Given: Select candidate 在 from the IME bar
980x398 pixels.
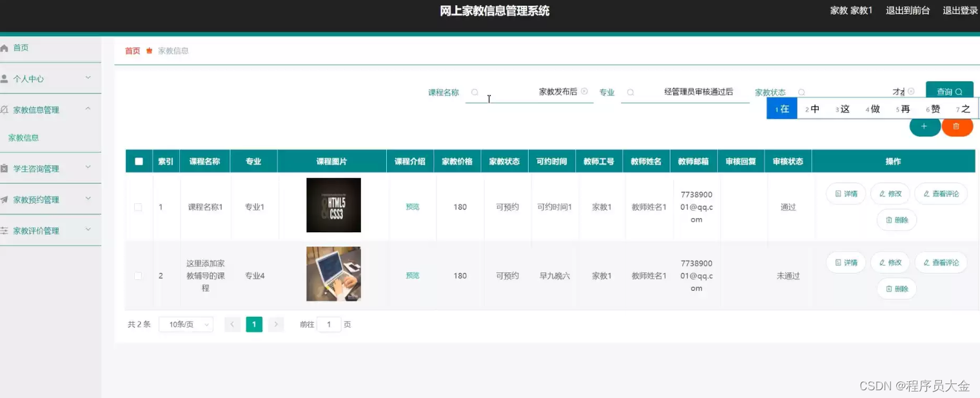Looking at the screenshot, I should point(781,108).
